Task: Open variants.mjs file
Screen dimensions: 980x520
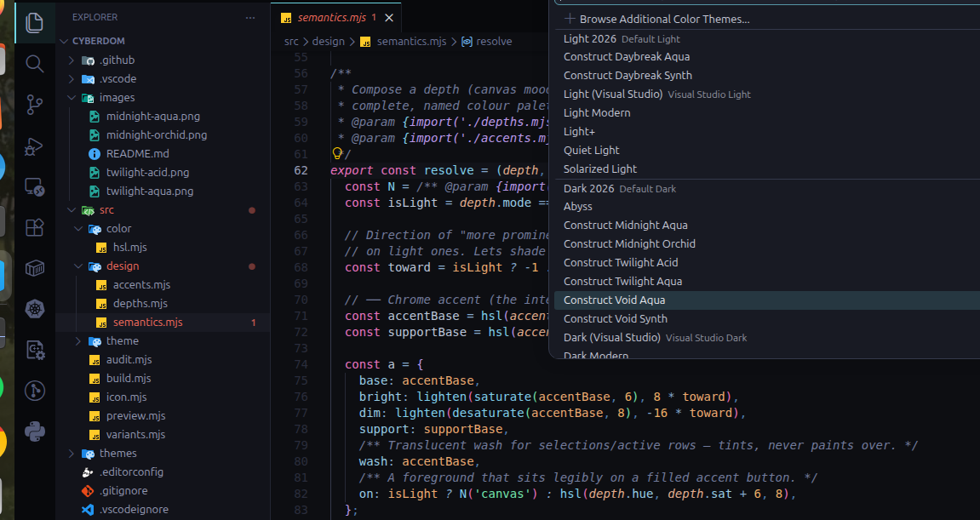Action: coord(135,435)
